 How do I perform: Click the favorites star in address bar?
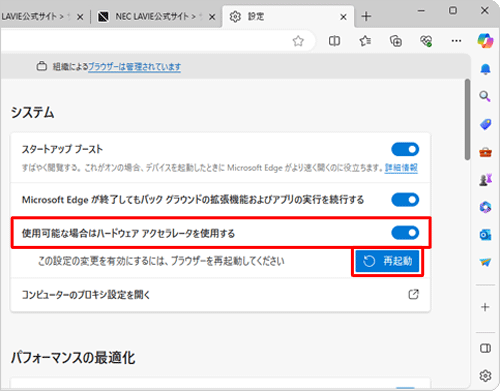point(298,41)
